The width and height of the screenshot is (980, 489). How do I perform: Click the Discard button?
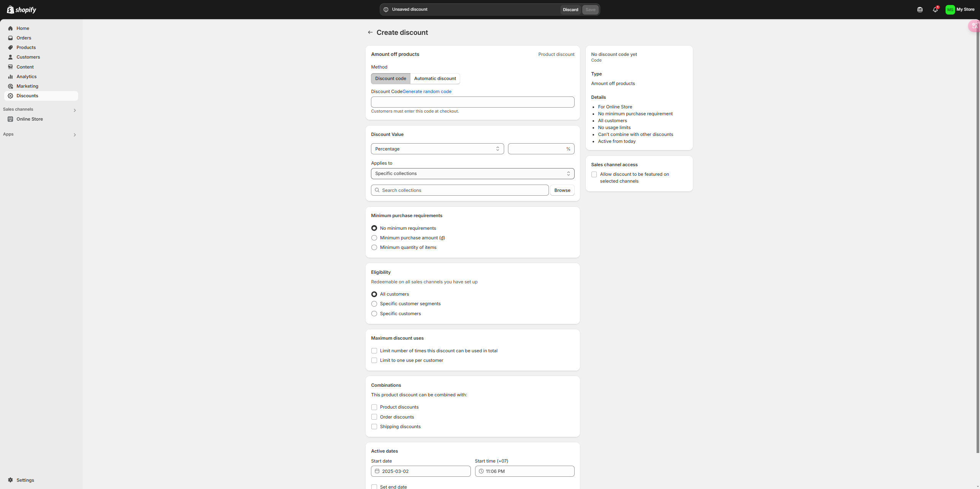[570, 10]
